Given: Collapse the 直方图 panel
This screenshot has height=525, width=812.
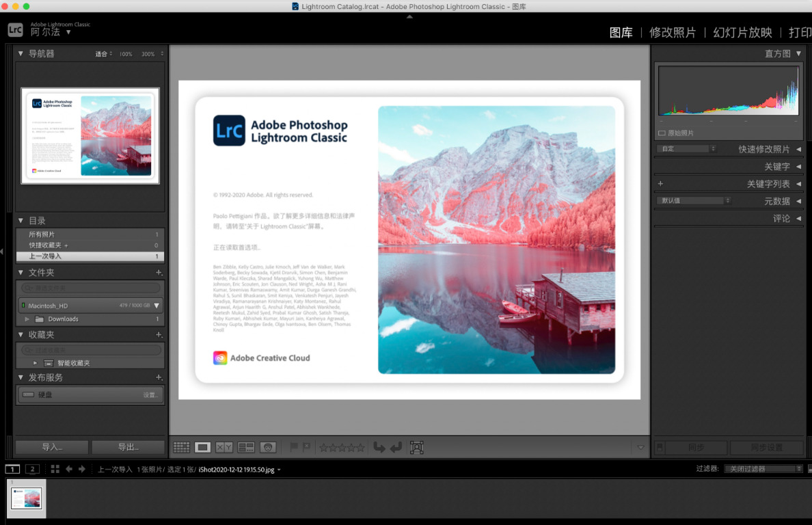Looking at the screenshot, I should point(799,53).
